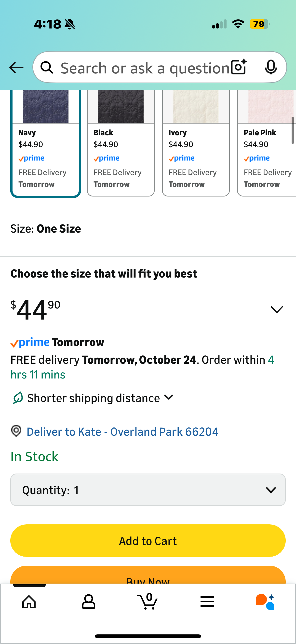
Task: Open the shopping cart icon
Action: (148, 602)
